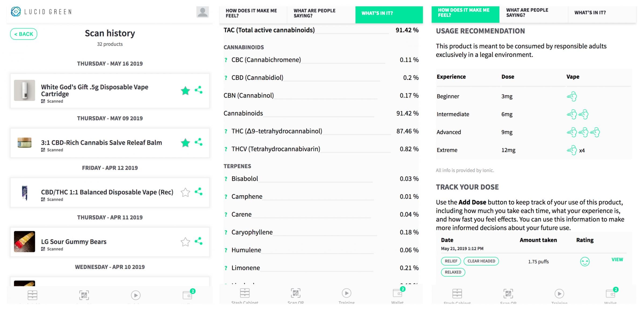The width and height of the screenshot is (644, 310).
Task: Show help for Humulene terpene
Action: point(226,250)
